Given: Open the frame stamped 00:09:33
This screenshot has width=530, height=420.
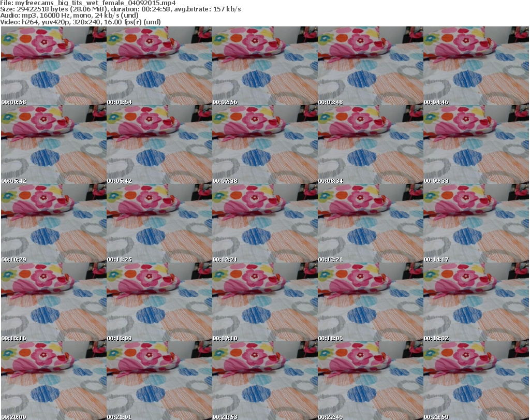Looking at the screenshot, I should coord(476,144).
